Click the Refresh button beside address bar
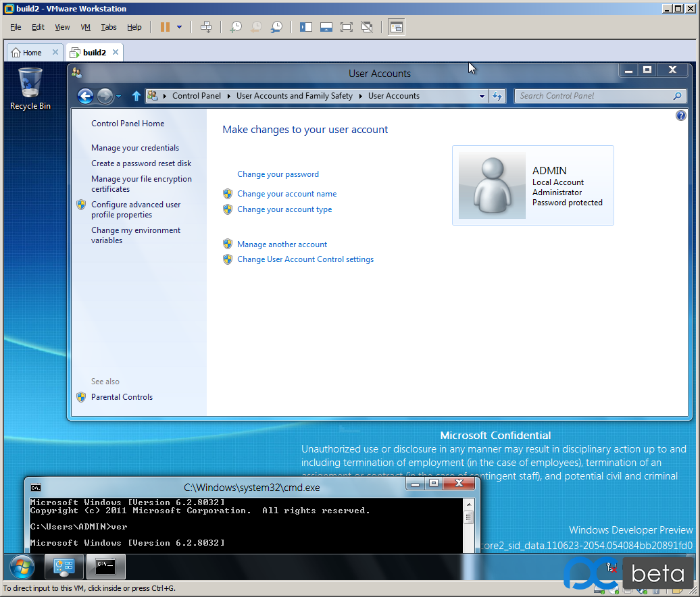The width and height of the screenshot is (700, 597). click(x=497, y=97)
